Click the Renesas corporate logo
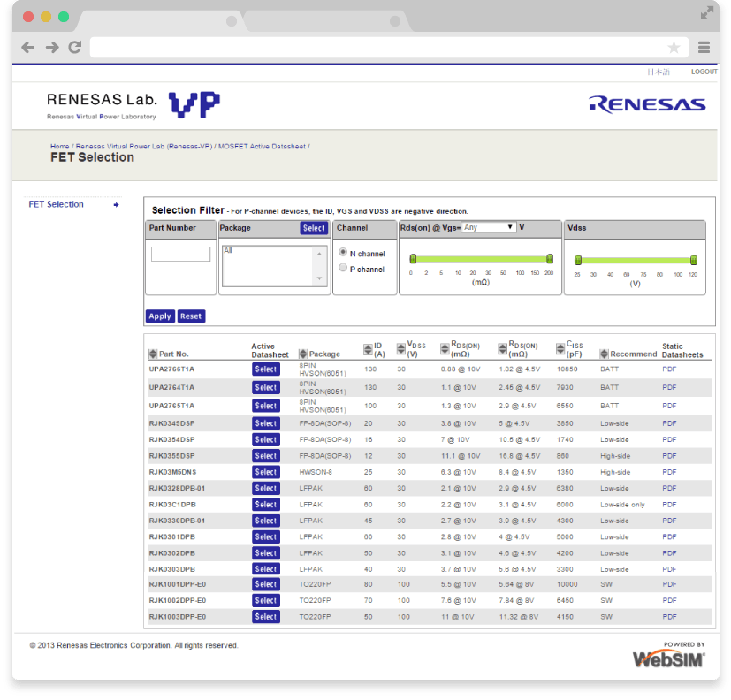This screenshot has width=731, height=700. click(x=647, y=104)
